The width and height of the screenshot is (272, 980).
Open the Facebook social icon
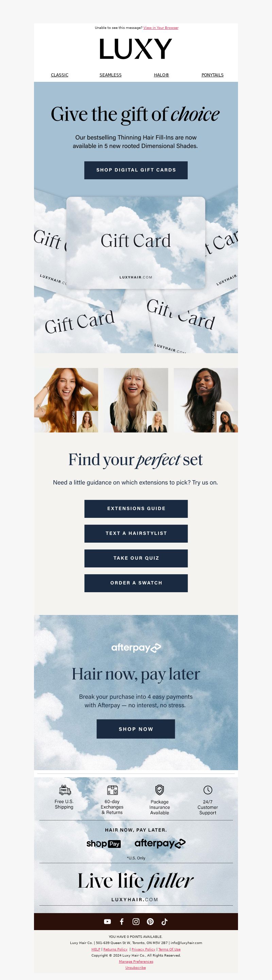121,921
